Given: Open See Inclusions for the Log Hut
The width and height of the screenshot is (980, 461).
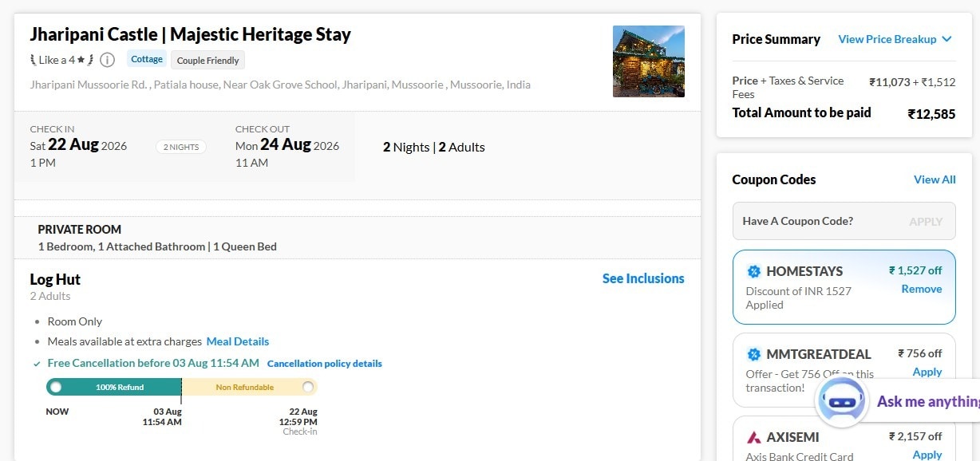Looking at the screenshot, I should [643, 278].
